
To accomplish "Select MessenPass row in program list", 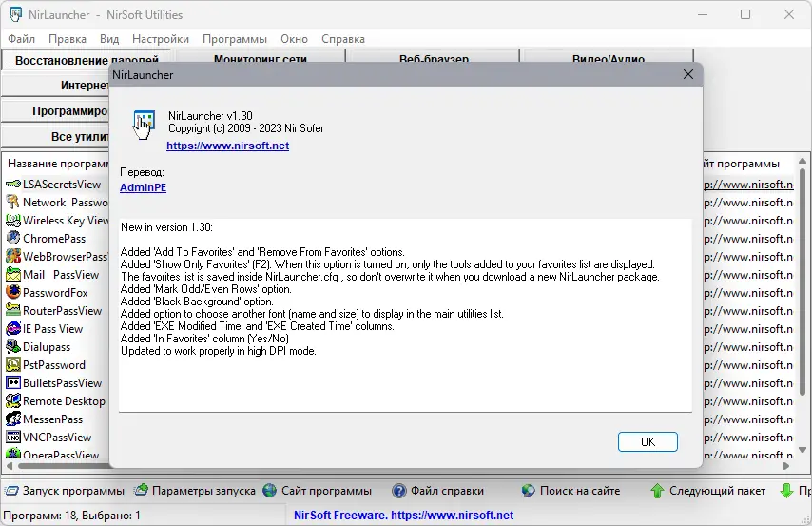I will (x=53, y=419).
